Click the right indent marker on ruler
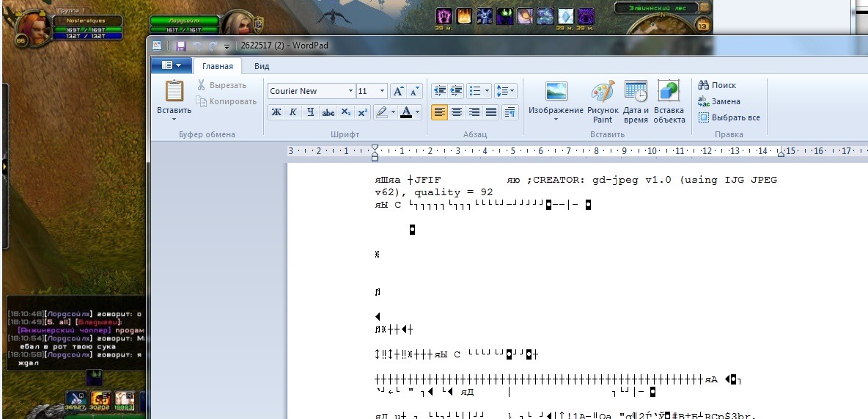This screenshot has width=868, height=419. coord(781,153)
